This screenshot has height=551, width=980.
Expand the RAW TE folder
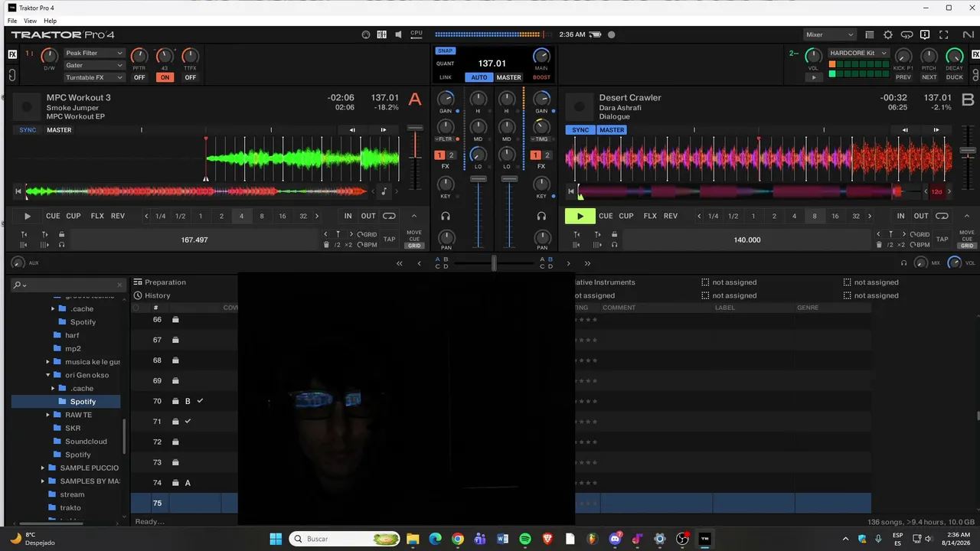pos(47,415)
